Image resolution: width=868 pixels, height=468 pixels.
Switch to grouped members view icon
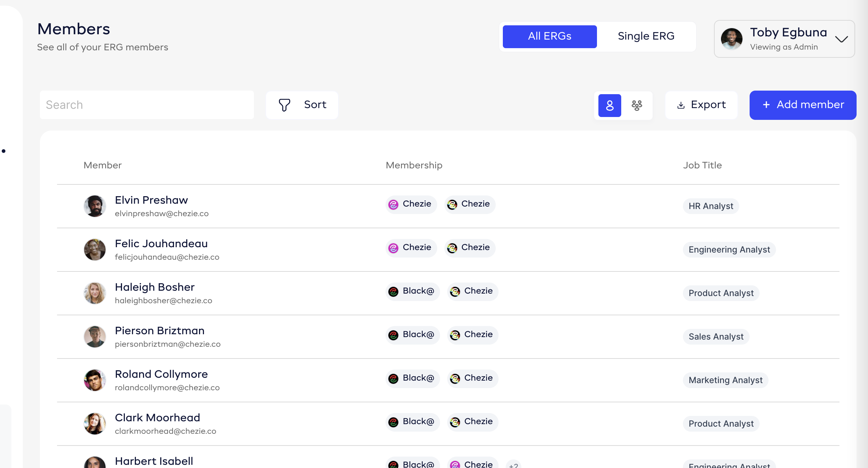[x=637, y=105]
